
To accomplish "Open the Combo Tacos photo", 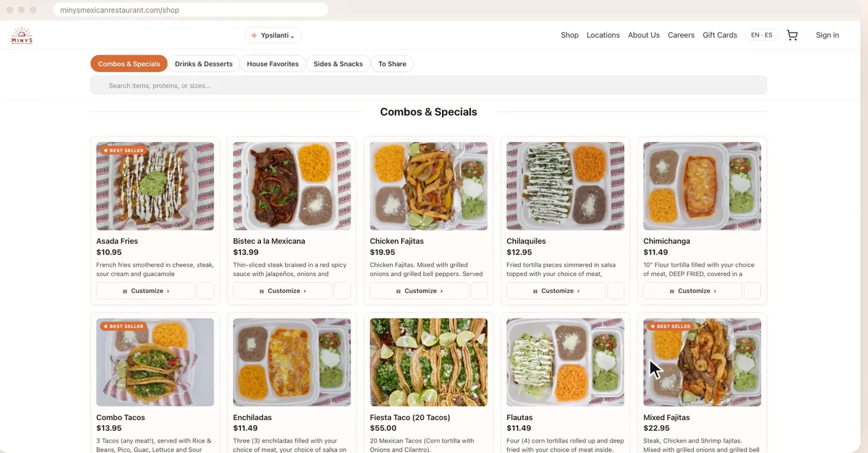I will [155, 362].
